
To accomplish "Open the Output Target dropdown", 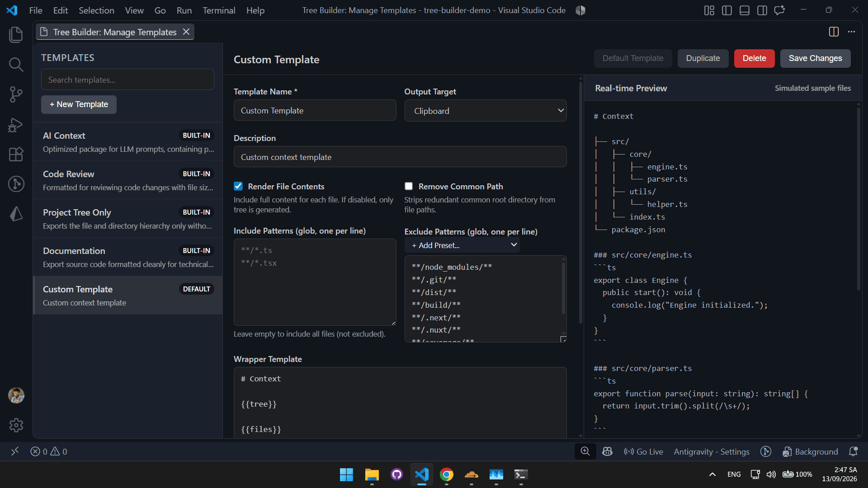I will point(486,111).
